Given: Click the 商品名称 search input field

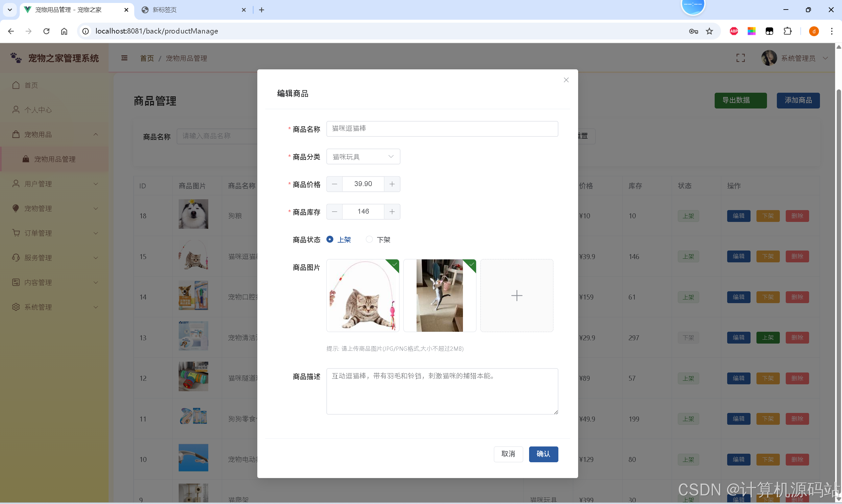Looking at the screenshot, I should point(217,136).
